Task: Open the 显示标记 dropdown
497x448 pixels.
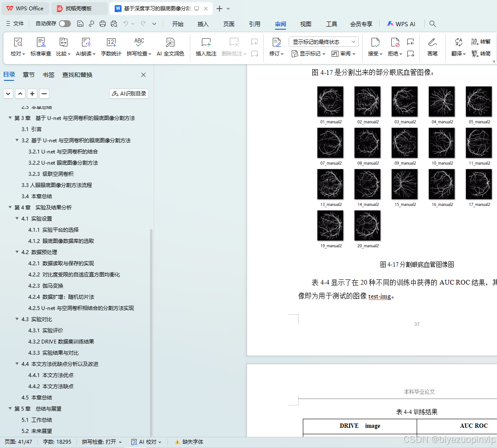Action: tap(308, 54)
